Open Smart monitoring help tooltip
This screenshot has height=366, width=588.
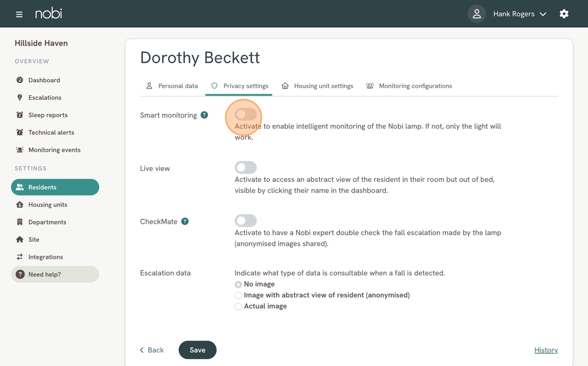(204, 115)
